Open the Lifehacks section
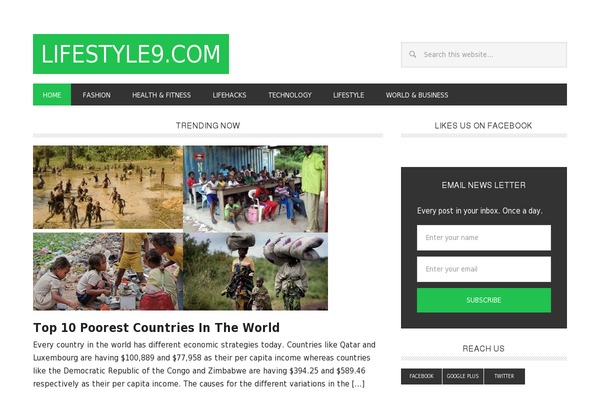 coord(229,95)
